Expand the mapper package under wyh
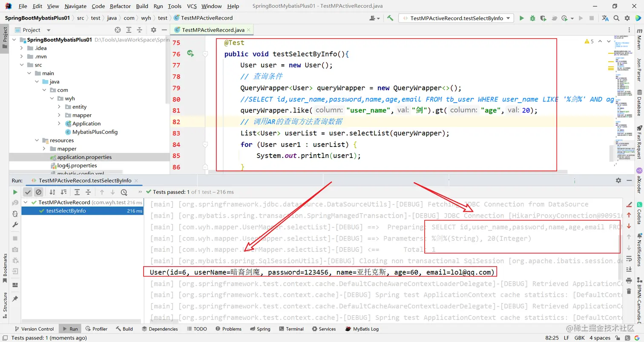The height and width of the screenshot is (342, 644). click(x=59, y=115)
